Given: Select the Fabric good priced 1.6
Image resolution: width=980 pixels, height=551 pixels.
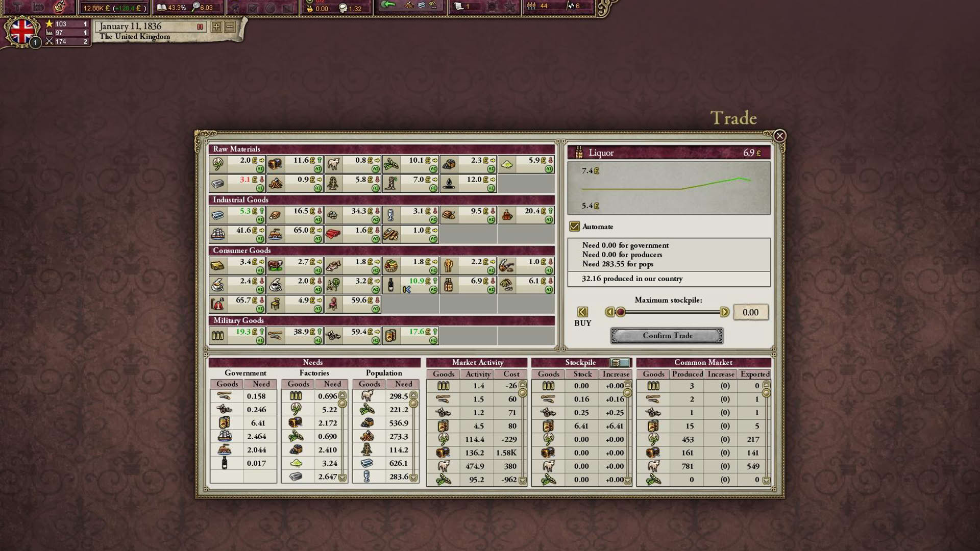Looking at the screenshot, I should click(x=353, y=234).
